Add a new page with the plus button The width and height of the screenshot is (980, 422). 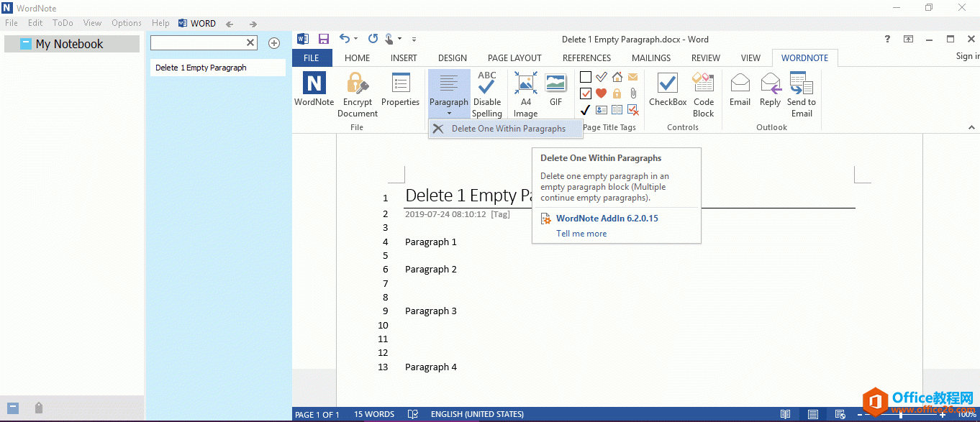pos(274,43)
